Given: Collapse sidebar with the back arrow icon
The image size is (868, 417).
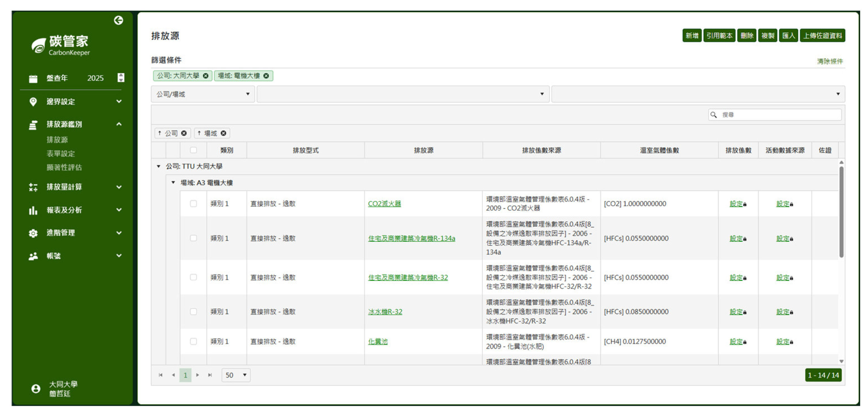Looking at the screenshot, I should pyautogui.click(x=118, y=21).
